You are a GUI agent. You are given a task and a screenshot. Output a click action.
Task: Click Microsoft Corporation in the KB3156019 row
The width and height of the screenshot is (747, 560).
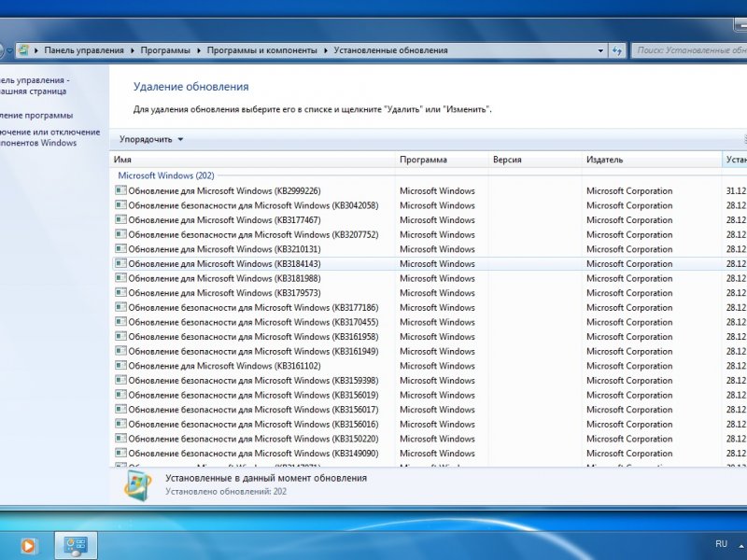(629, 395)
